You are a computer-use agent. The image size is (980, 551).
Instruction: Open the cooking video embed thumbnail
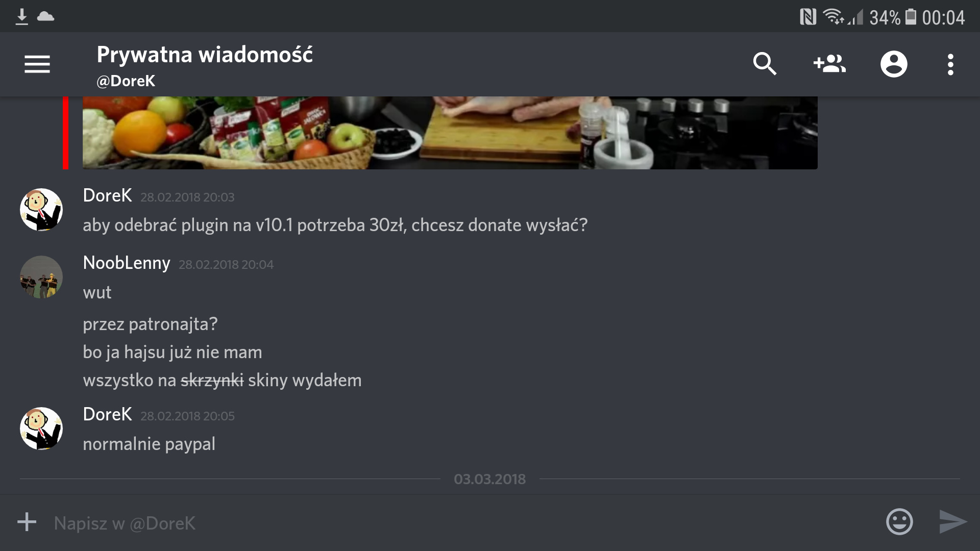[450, 133]
